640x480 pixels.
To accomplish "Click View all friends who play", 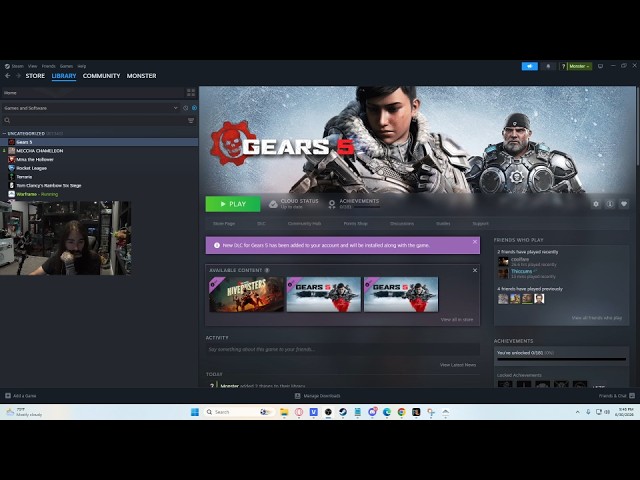I will (597, 318).
